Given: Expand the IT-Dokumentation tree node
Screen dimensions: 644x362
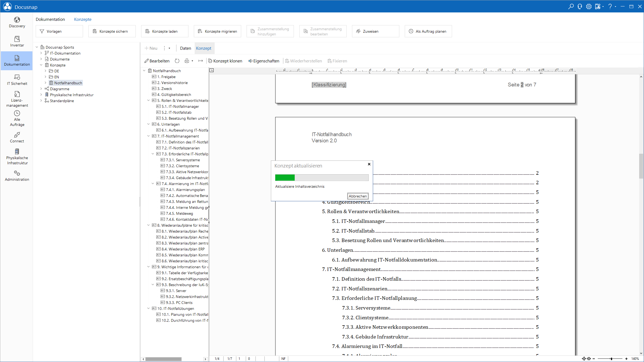Looking at the screenshot, I should click(41, 53).
